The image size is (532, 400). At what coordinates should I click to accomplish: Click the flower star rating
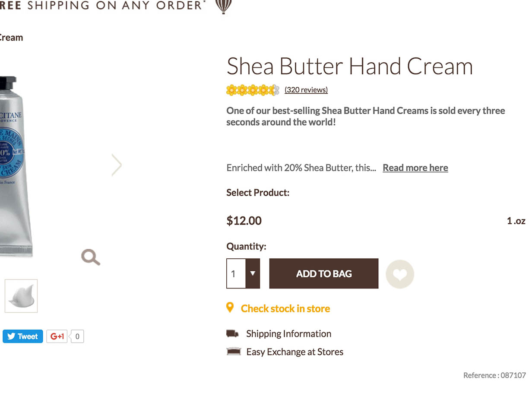click(253, 90)
